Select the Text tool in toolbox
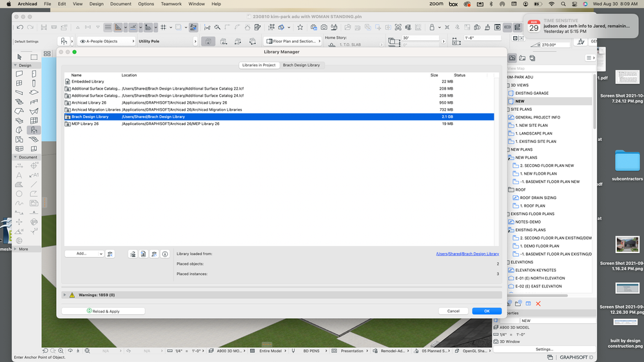This screenshot has height=362, width=644. tap(19, 175)
